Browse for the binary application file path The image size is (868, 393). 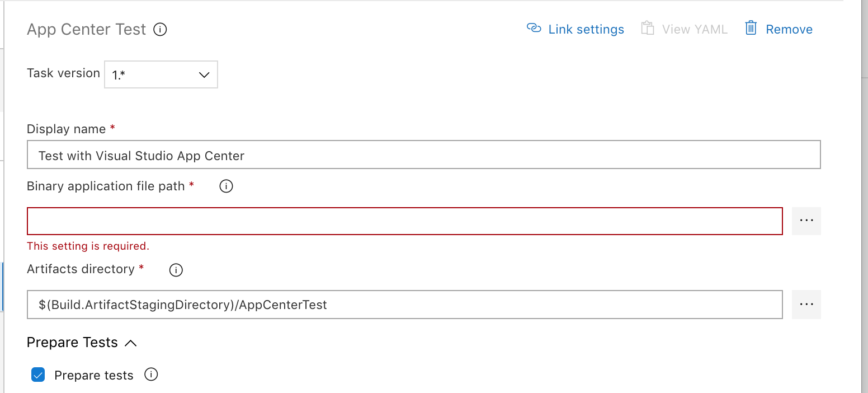806,221
